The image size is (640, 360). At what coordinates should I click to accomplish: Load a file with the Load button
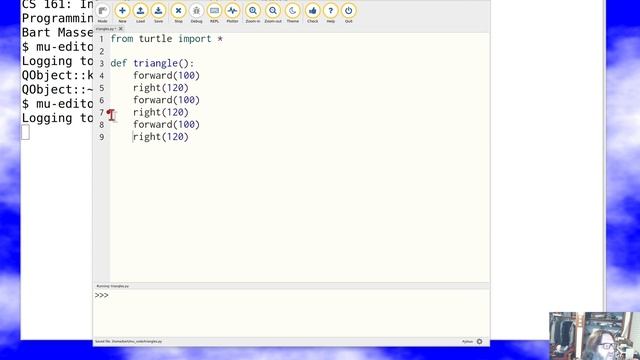click(140, 13)
